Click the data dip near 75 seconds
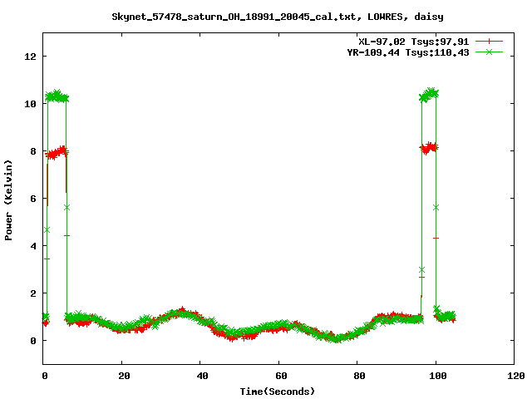The image size is (532, 399). pos(336,337)
